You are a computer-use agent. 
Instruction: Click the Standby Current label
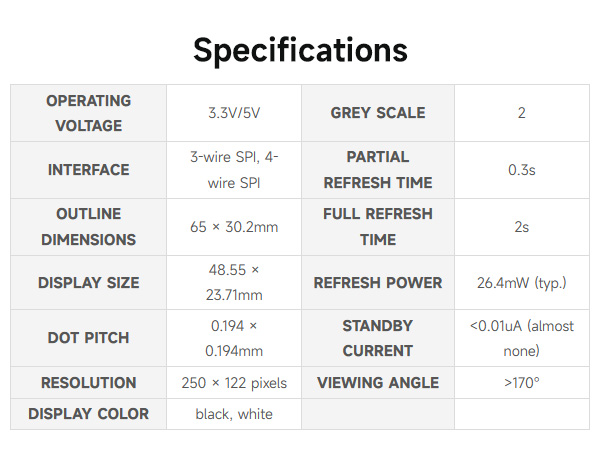(378, 338)
